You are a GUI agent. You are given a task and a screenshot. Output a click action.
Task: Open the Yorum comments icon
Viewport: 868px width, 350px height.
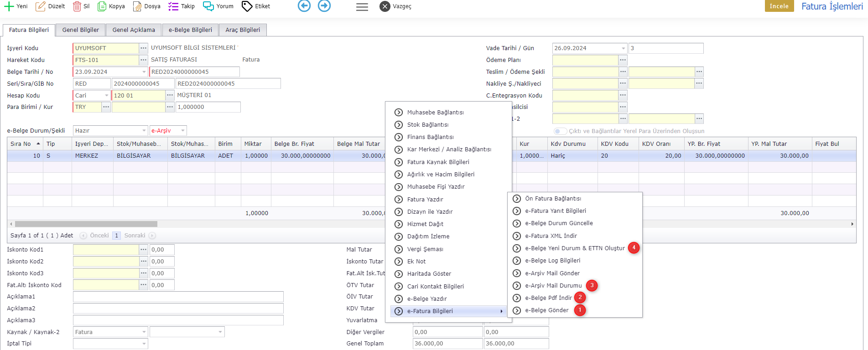(x=208, y=6)
